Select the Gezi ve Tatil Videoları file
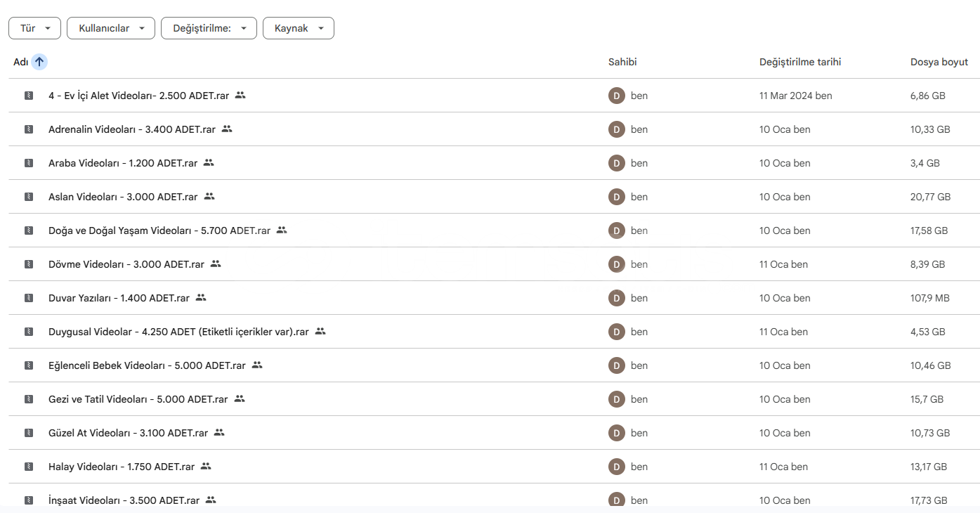This screenshot has width=980, height=513. (138, 399)
